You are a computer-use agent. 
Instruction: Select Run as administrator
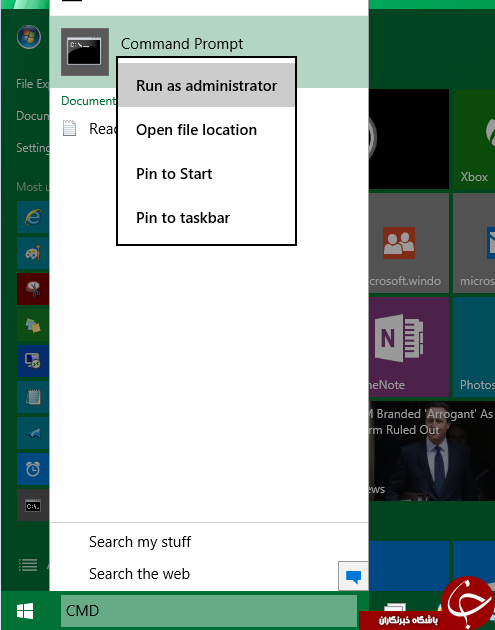(x=207, y=86)
